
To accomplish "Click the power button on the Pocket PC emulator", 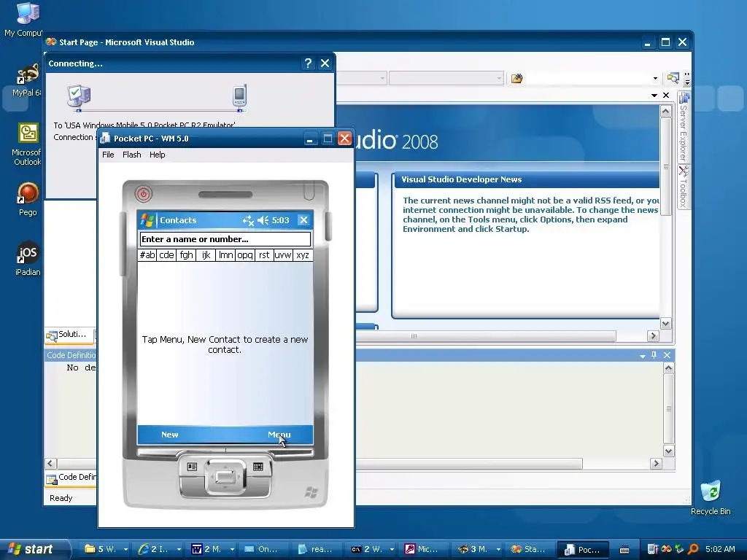I will tap(144, 193).
